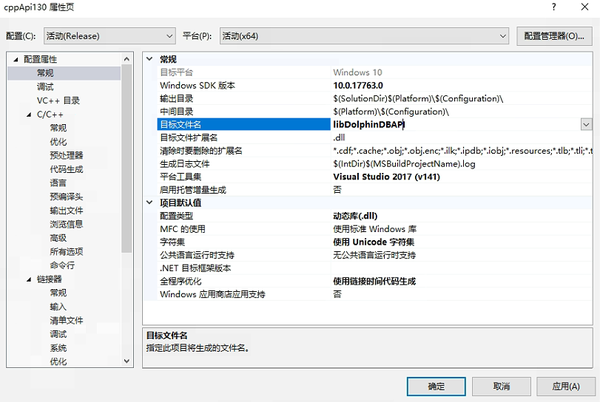The image size is (600, 402).
Task: Select 所有选项 in the tree
Action: [66, 252]
